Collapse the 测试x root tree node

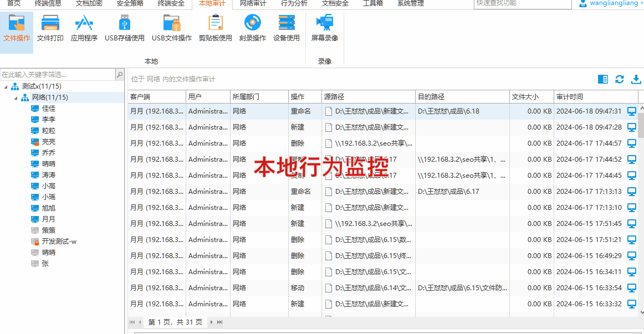[6, 87]
